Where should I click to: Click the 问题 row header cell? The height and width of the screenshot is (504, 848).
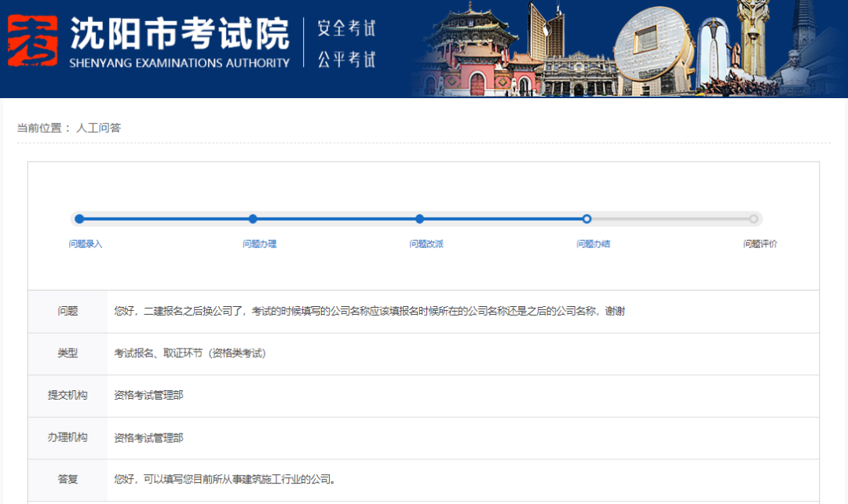pyautogui.click(x=68, y=312)
